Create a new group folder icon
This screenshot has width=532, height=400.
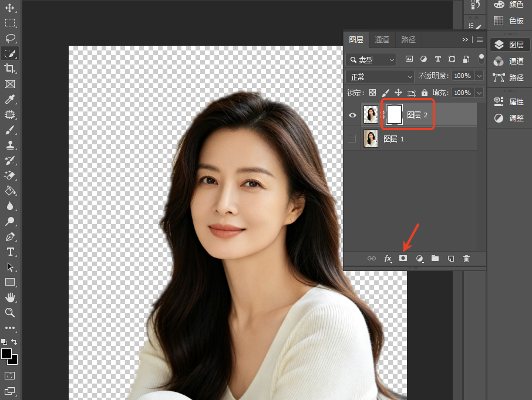coord(435,258)
